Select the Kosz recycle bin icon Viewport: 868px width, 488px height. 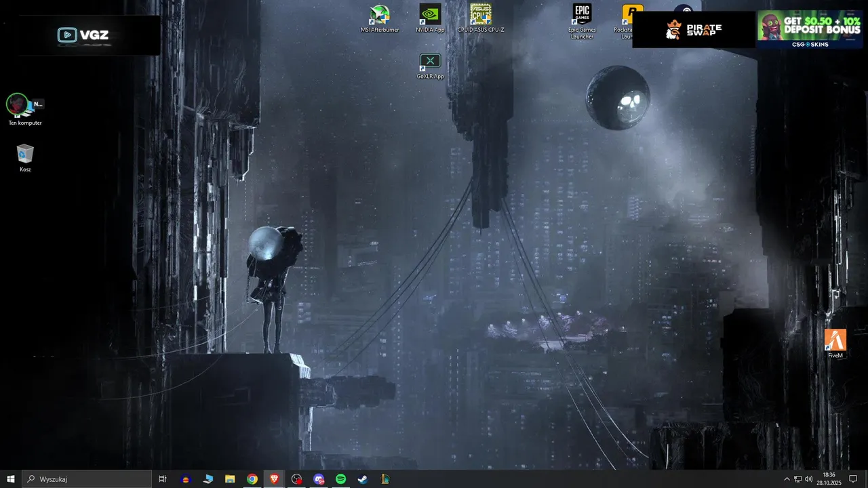[x=25, y=157]
